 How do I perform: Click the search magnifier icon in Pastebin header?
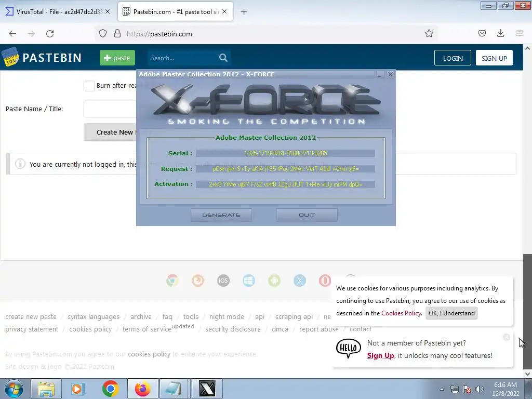(223, 58)
